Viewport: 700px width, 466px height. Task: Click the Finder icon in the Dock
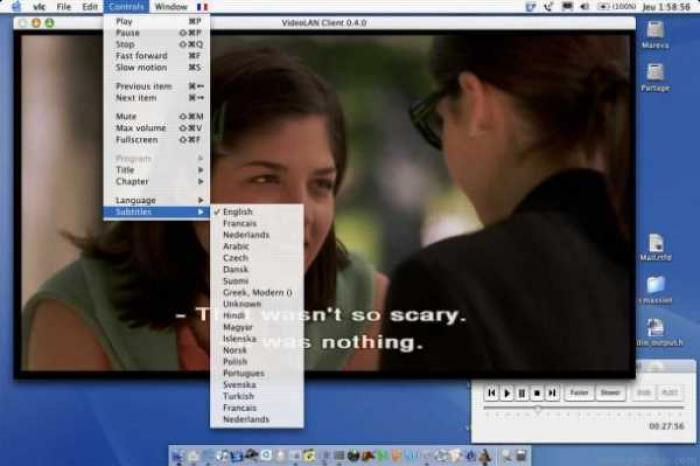(178, 456)
